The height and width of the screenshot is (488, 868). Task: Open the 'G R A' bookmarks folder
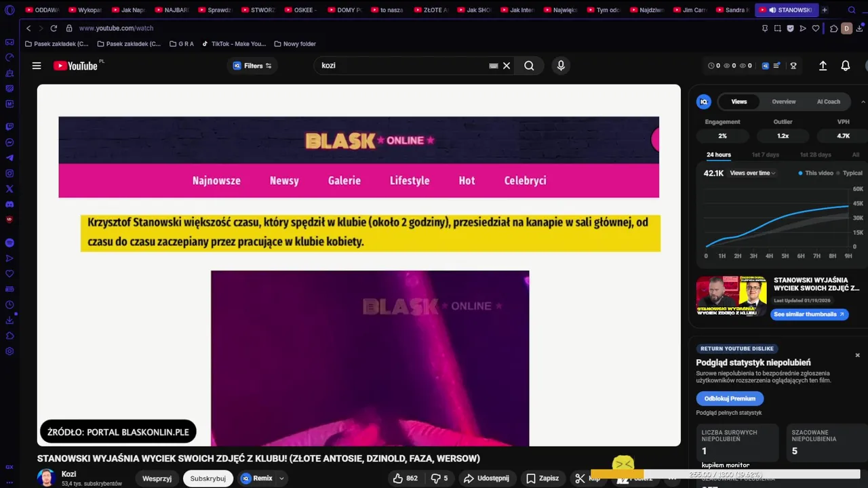coord(182,44)
